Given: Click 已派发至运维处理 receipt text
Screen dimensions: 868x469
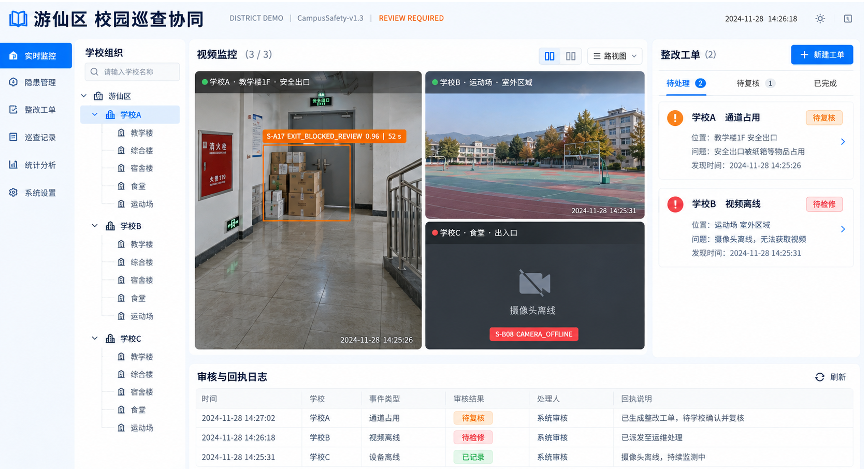Looking at the screenshot, I should 652,437.
